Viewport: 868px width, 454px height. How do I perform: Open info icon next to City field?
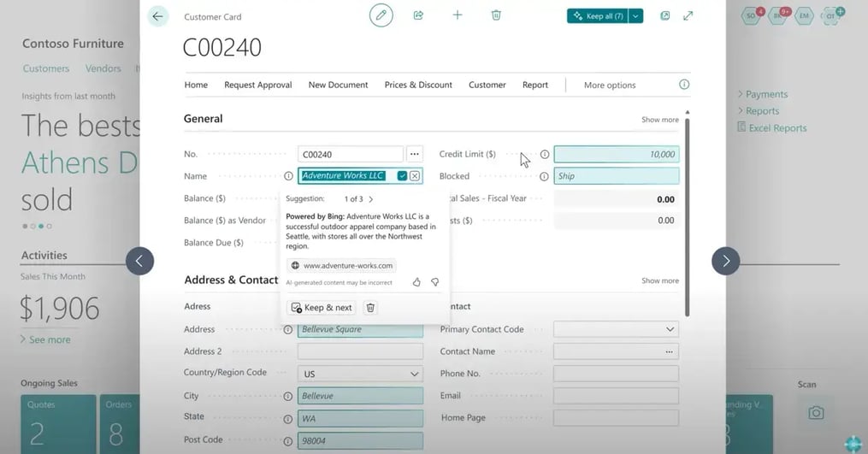click(x=288, y=397)
